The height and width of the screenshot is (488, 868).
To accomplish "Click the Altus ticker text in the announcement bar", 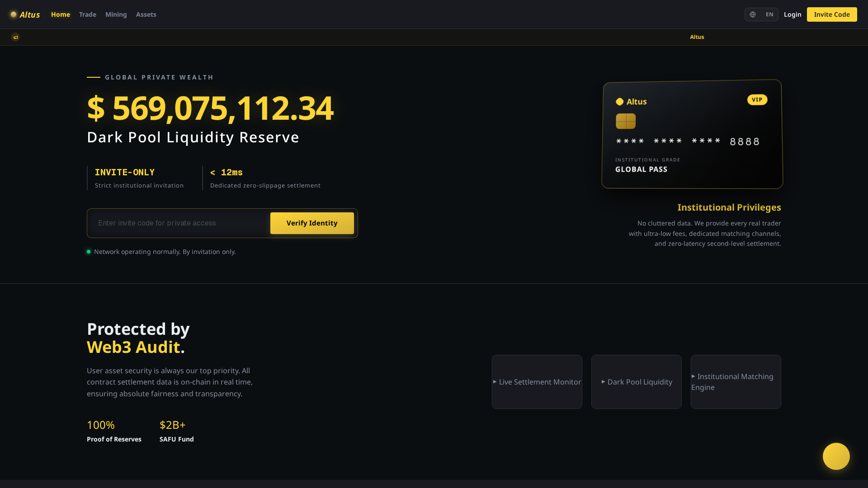I will click(697, 37).
